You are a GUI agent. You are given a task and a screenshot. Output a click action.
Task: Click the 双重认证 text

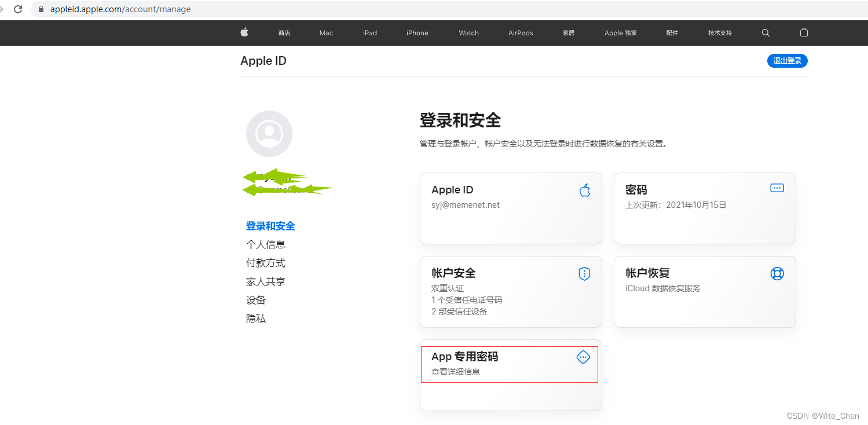click(448, 288)
